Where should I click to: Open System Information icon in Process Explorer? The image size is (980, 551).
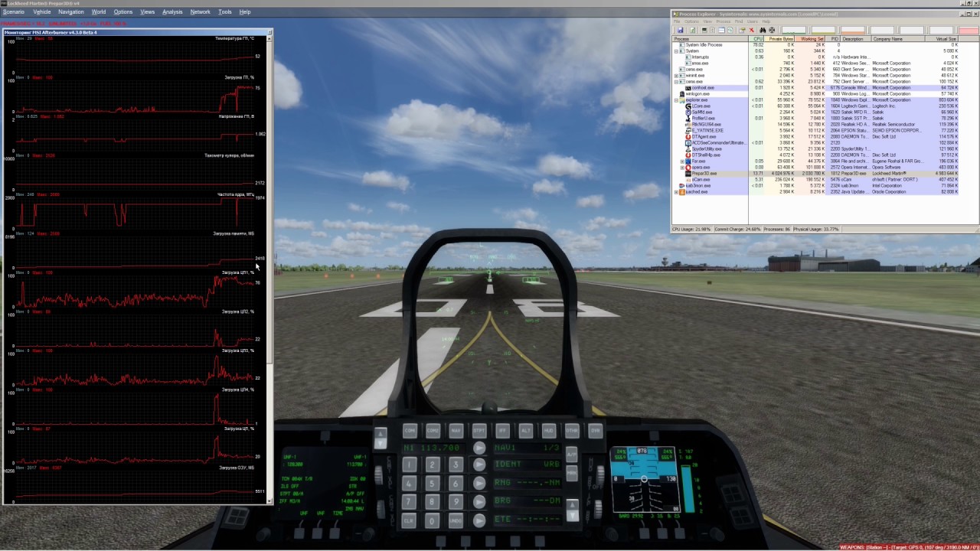tap(704, 31)
